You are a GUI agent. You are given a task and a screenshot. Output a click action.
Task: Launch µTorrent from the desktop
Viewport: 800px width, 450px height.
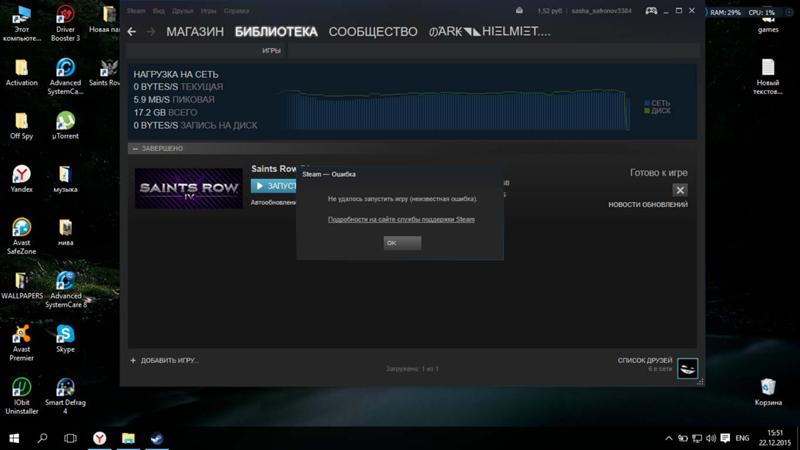65,126
